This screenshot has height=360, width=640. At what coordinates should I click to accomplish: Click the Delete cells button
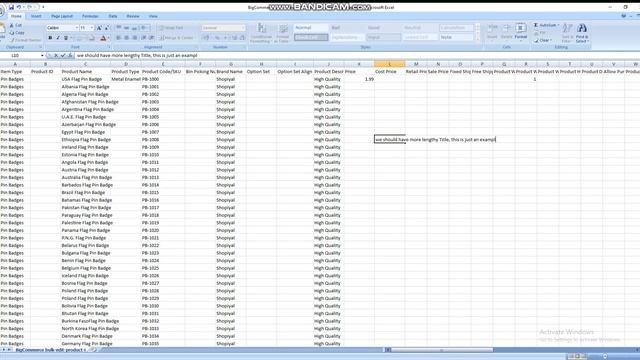coord(507,32)
